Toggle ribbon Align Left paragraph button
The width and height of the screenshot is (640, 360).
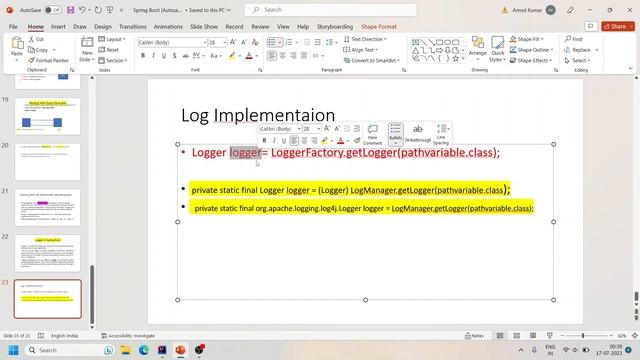pyautogui.click(x=272, y=56)
